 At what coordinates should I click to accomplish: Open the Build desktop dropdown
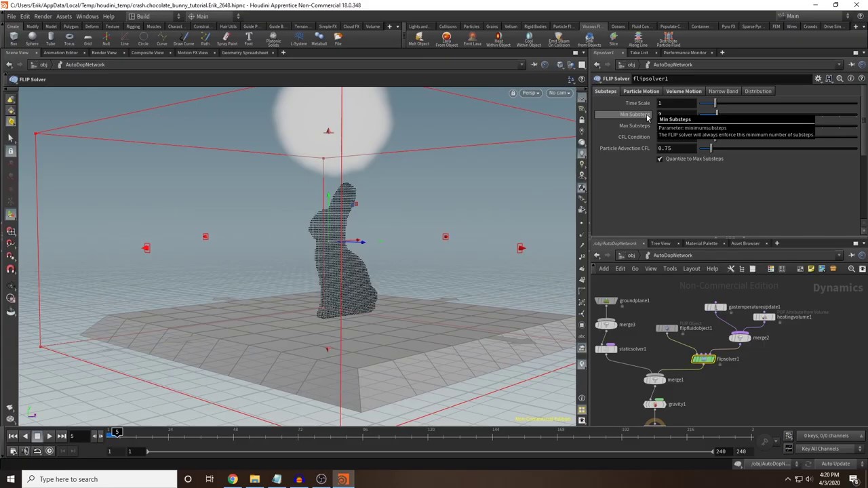coord(155,16)
